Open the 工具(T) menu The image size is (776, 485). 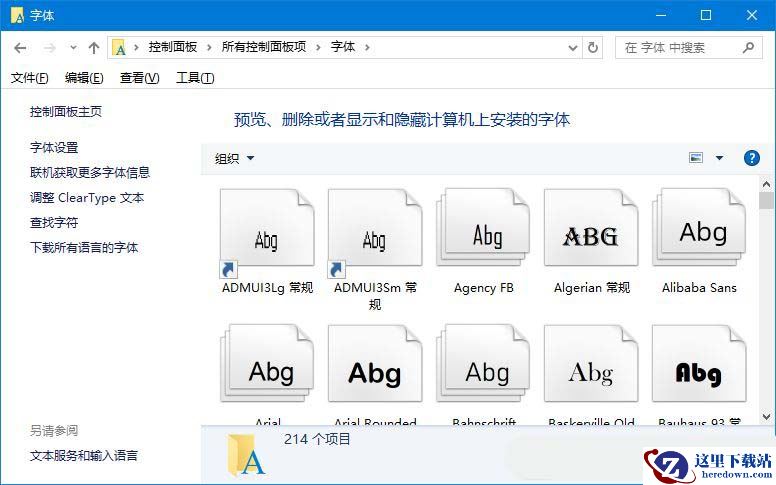[x=195, y=78]
